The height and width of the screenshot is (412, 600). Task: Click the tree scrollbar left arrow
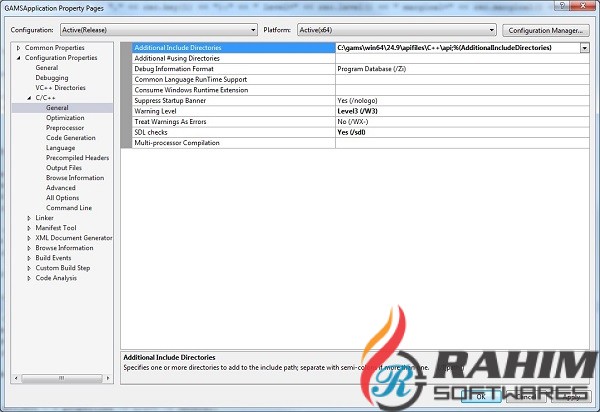[x=16, y=378]
